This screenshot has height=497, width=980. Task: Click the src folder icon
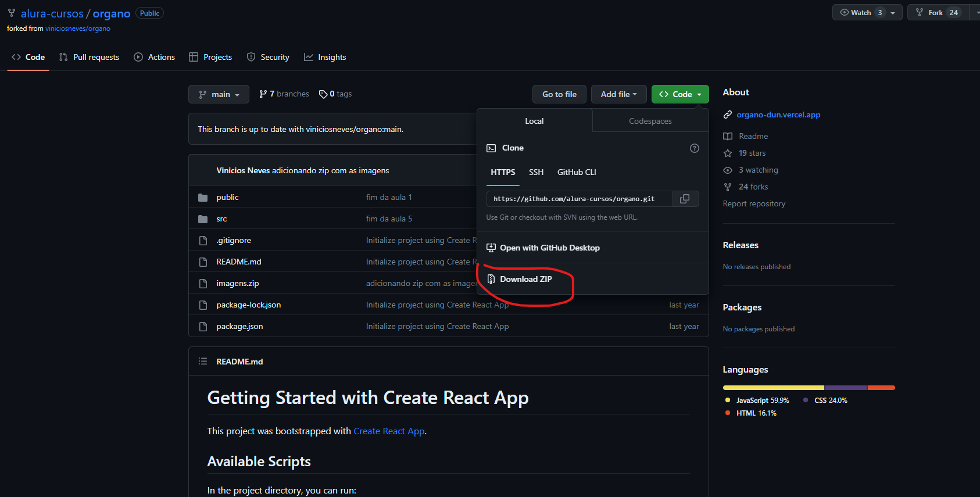coord(203,219)
